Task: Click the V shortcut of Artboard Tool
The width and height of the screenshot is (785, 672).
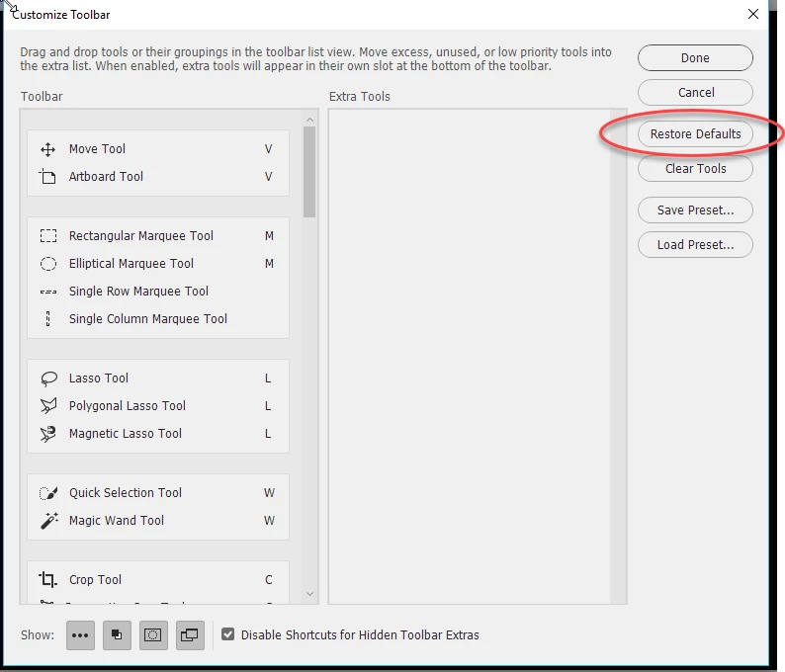Action: pyautogui.click(x=269, y=177)
